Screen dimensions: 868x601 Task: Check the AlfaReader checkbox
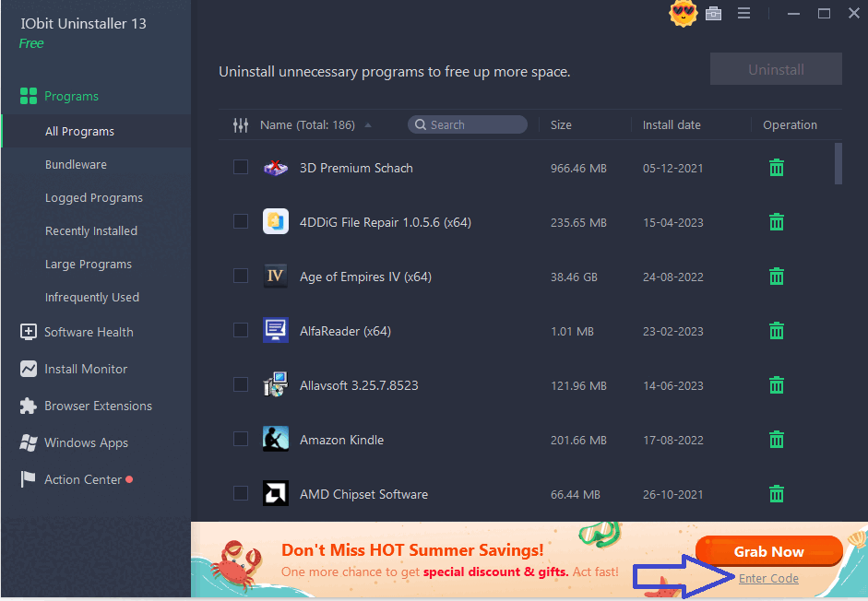[x=241, y=331]
